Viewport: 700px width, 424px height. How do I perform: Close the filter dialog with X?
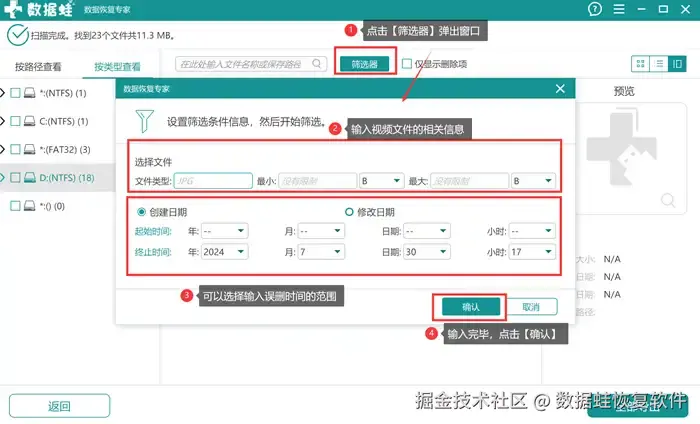(560, 88)
